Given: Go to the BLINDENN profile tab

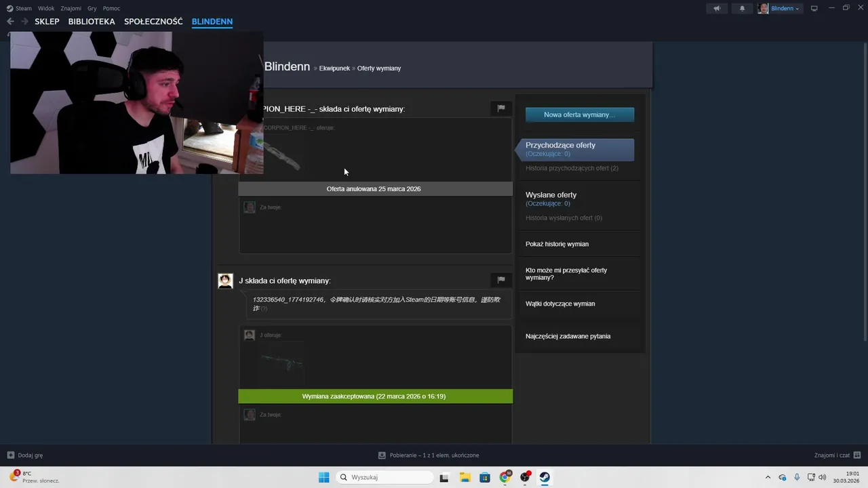Looking at the screenshot, I should 212,21.
